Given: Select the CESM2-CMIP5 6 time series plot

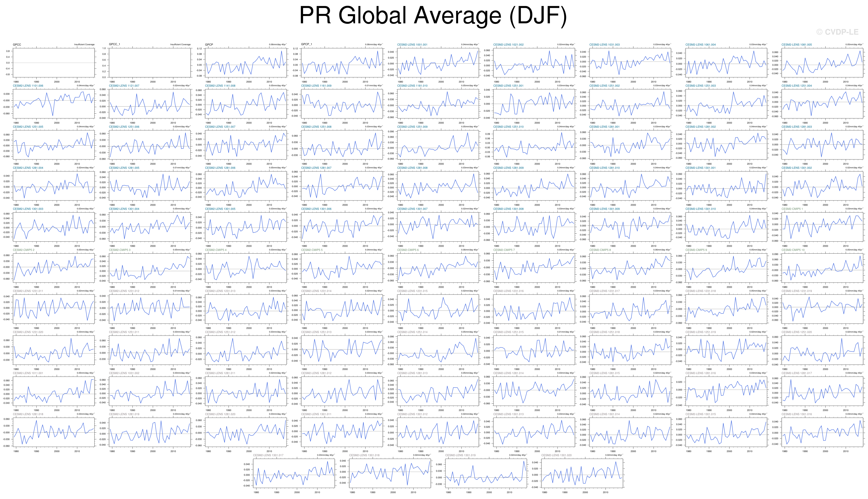Looking at the screenshot, I should pyautogui.click(x=438, y=268).
